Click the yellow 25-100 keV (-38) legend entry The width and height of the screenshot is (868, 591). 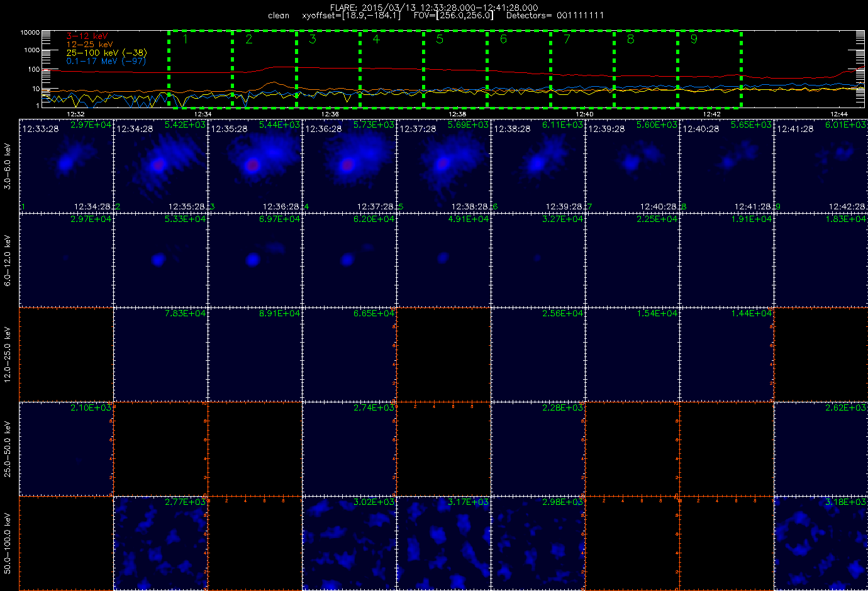click(x=106, y=53)
